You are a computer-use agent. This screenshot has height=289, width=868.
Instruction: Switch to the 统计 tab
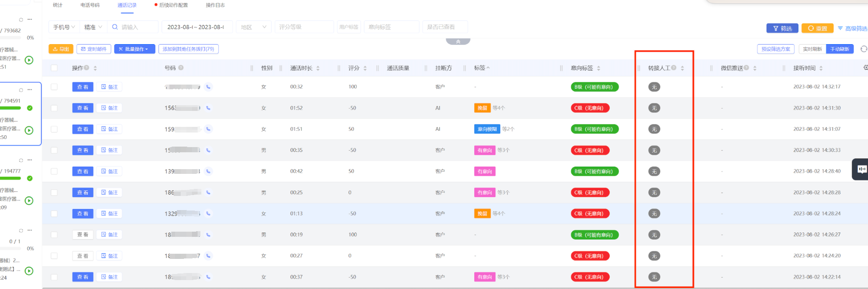[x=57, y=5]
